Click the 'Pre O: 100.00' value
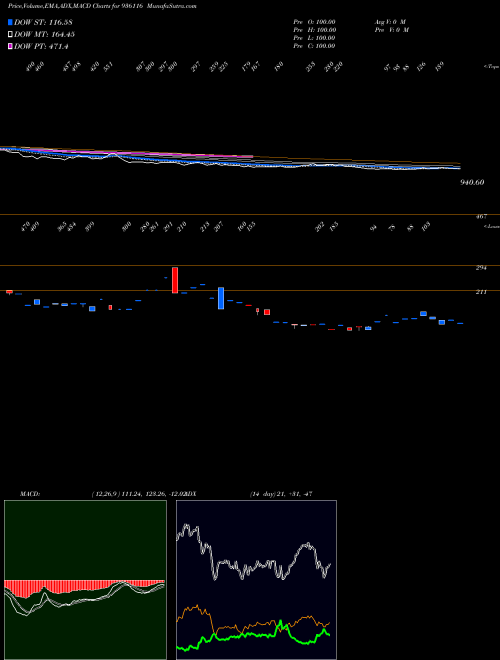This screenshot has width=500, height=660. point(314,22)
